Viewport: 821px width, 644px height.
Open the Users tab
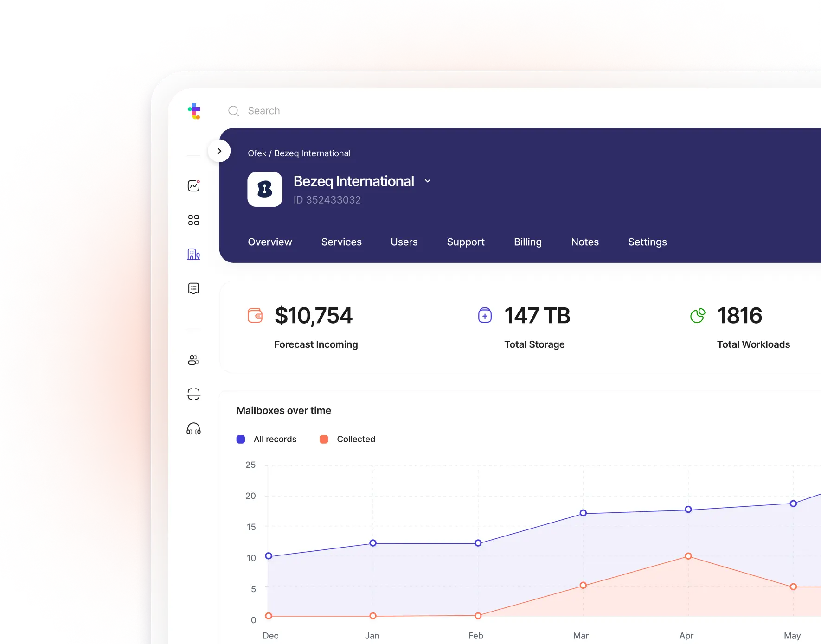(404, 242)
